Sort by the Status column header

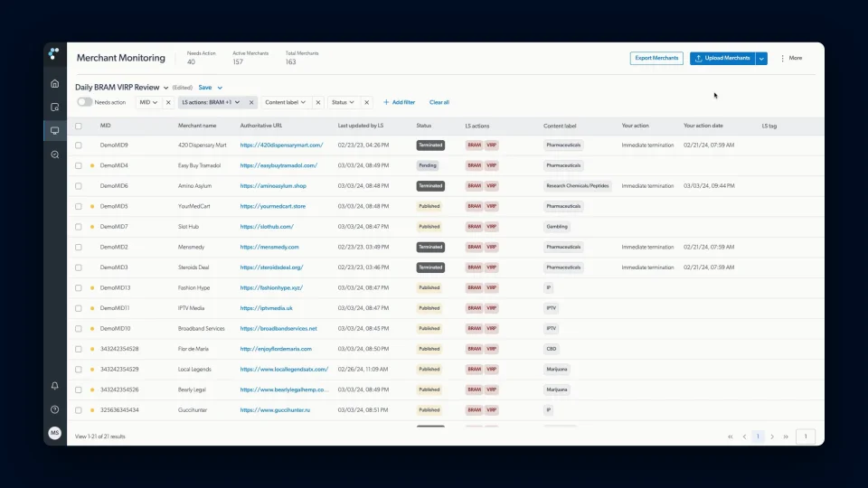[x=423, y=126]
